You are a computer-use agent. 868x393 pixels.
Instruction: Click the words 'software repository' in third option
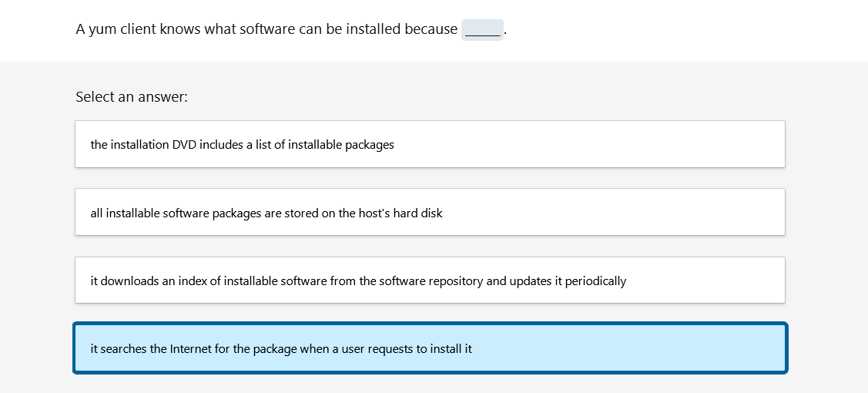431,281
